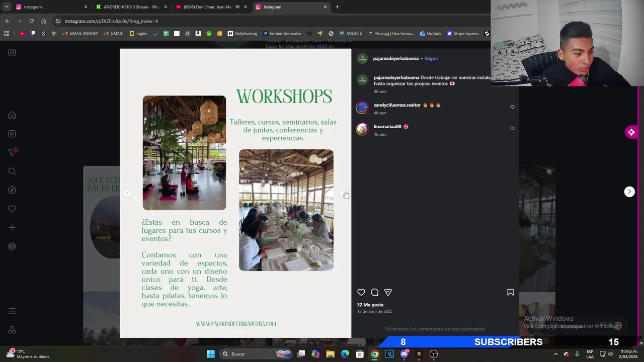Like linamariaa88's comment

point(512,128)
